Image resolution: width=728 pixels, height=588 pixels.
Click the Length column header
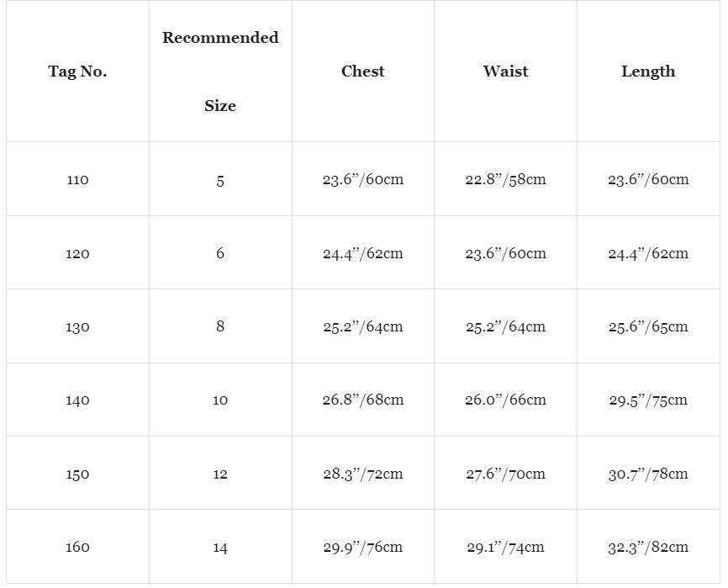coord(648,72)
